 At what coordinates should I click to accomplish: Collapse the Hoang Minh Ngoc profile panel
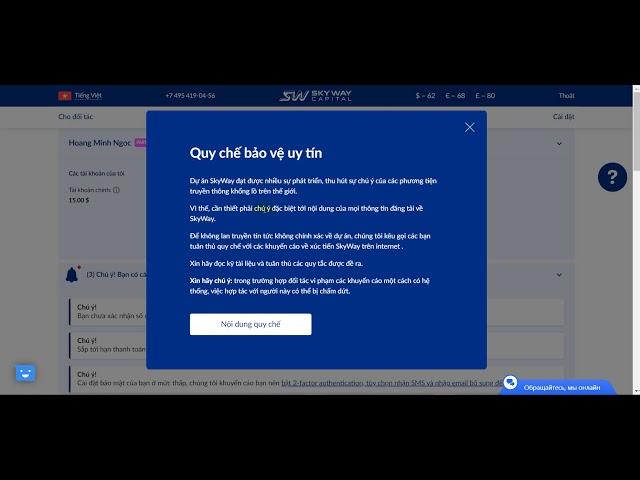(x=559, y=144)
